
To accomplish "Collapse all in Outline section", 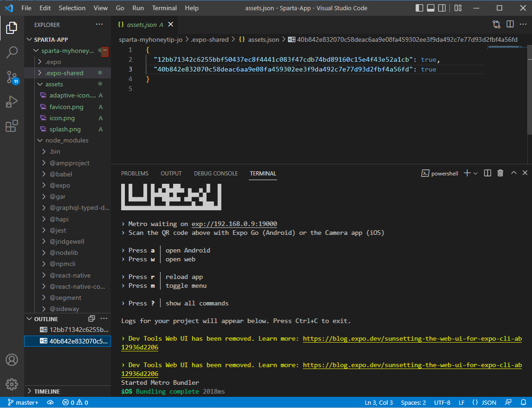I will 91,319.
